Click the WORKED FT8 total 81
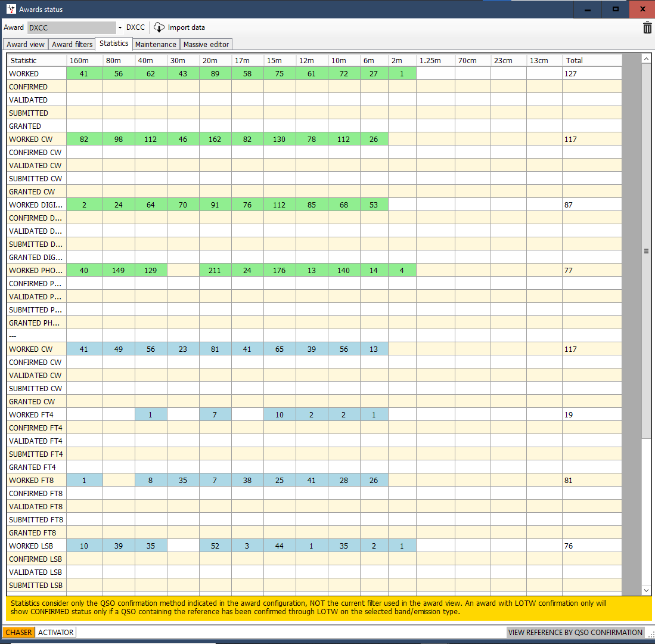 coord(592,480)
